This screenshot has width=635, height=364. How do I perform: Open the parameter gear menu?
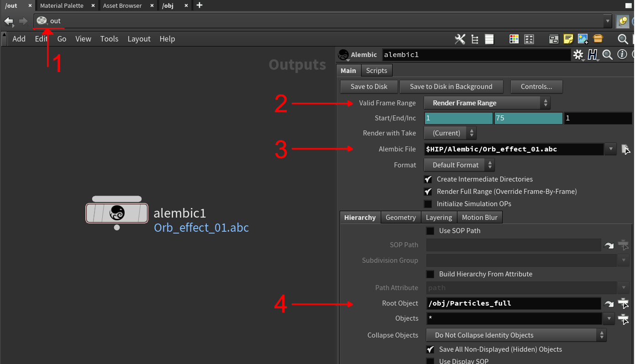coord(578,55)
